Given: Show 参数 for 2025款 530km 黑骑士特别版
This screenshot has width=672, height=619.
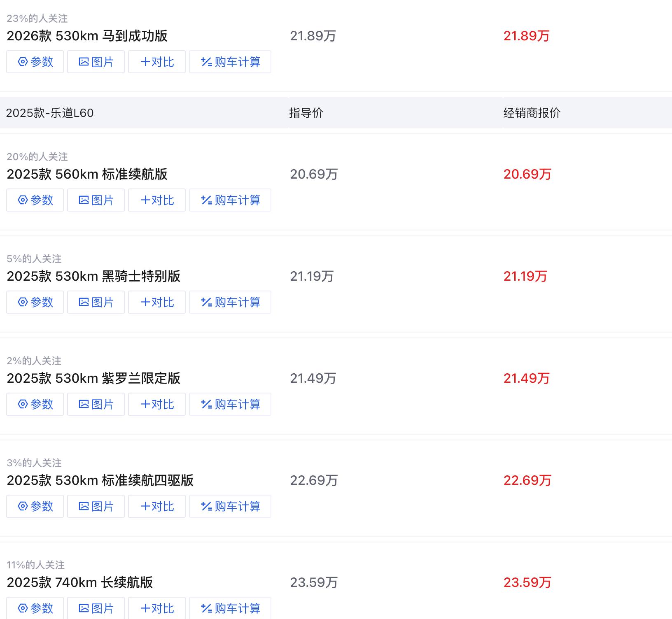Looking at the screenshot, I should [x=35, y=302].
